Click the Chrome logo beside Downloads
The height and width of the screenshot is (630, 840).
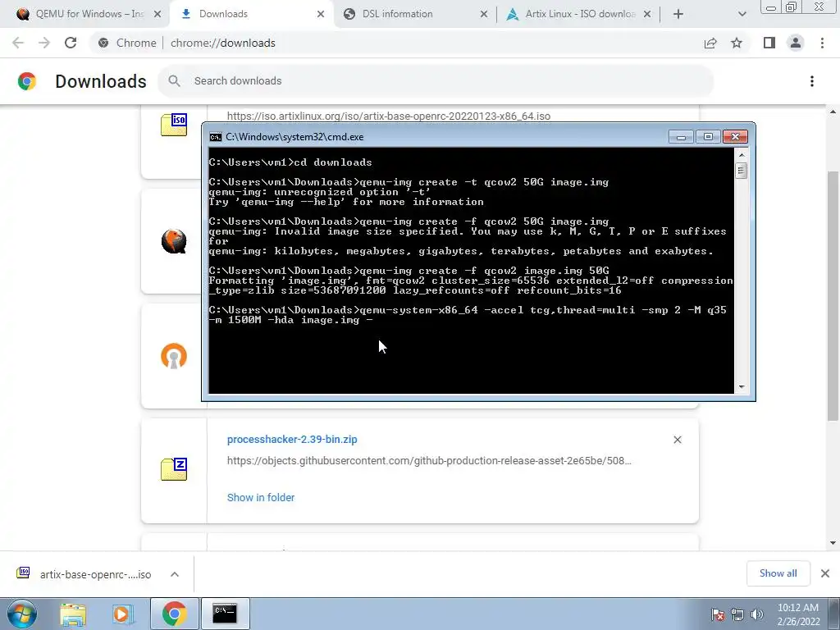(27, 81)
